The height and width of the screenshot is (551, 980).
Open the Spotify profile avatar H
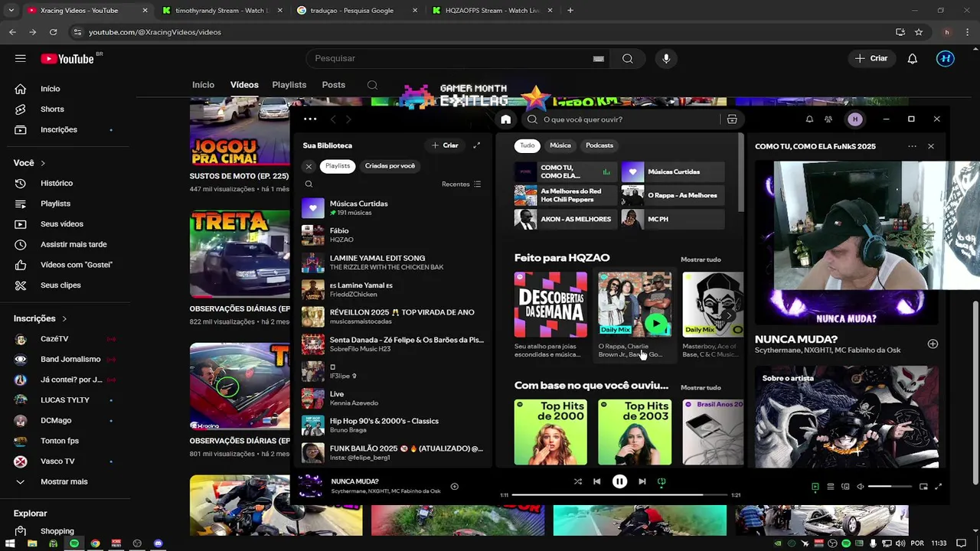[x=855, y=119]
